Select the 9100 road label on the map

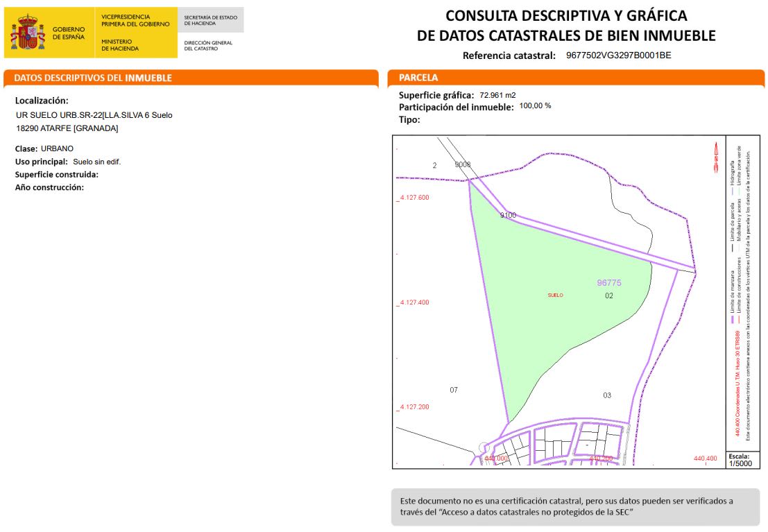click(x=508, y=216)
